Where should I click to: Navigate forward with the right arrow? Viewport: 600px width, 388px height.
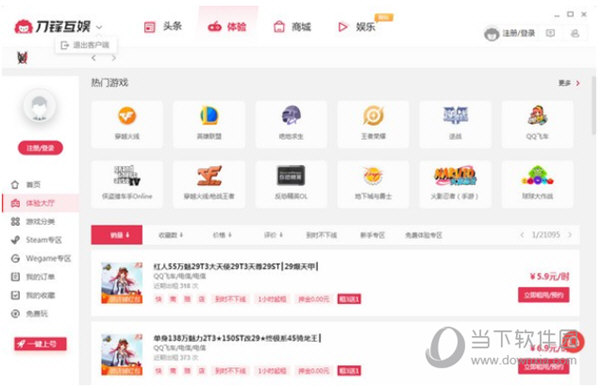[x=113, y=58]
